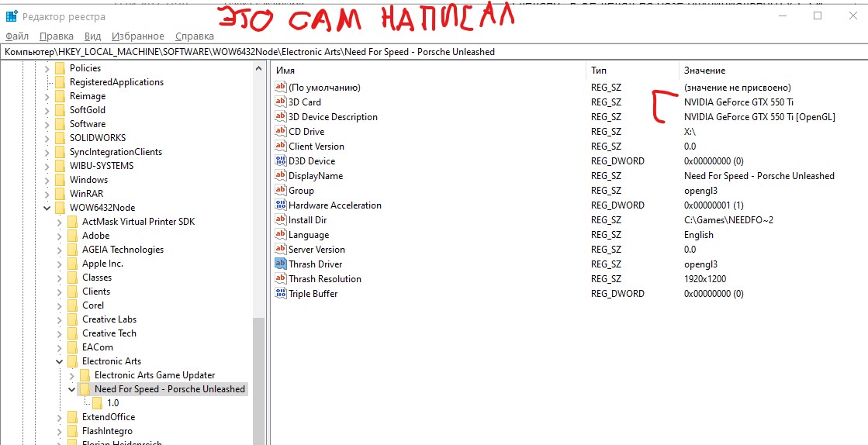Viewport: 868px width, 445px height.
Task: Click the string icon beside 3D Device Description
Action: pos(281,117)
